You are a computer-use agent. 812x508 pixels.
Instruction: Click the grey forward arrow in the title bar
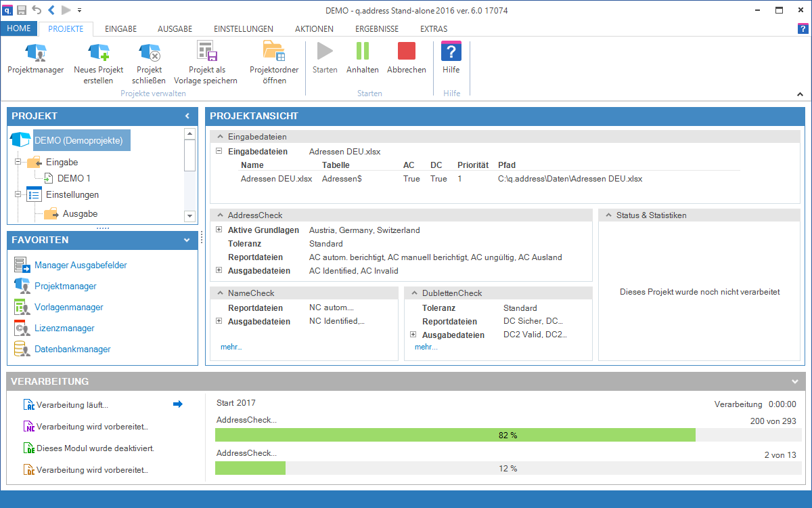click(66, 10)
